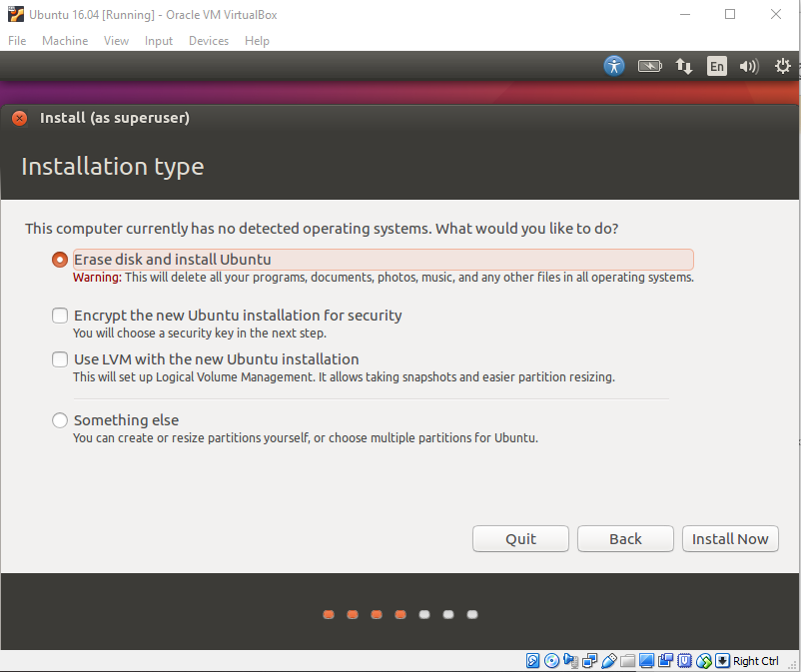Click the Right Ctrl host key label
Screen dimensions: 801x672
755,661
